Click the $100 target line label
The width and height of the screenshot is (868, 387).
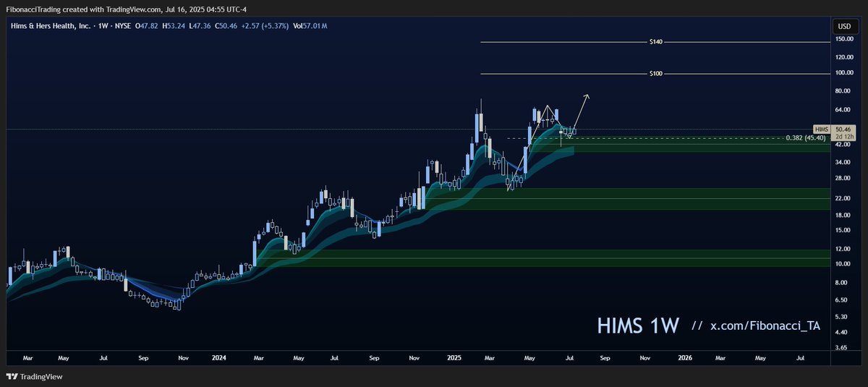coord(656,74)
